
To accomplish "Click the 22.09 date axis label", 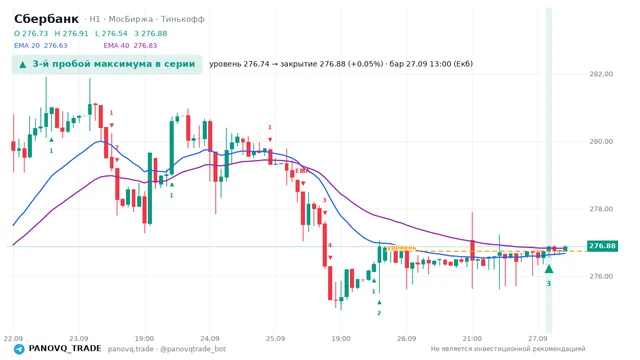I will [x=13, y=339].
